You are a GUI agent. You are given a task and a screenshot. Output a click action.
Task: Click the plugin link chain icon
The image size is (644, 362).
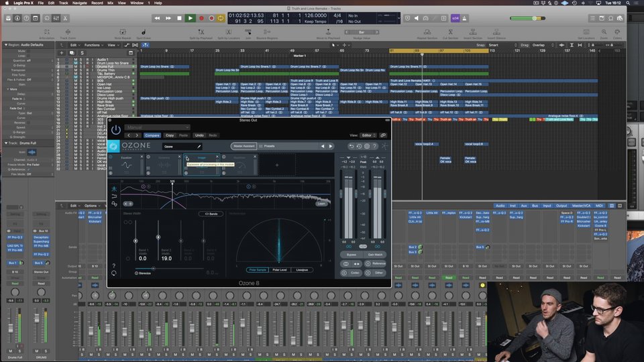[x=383, y=135]
